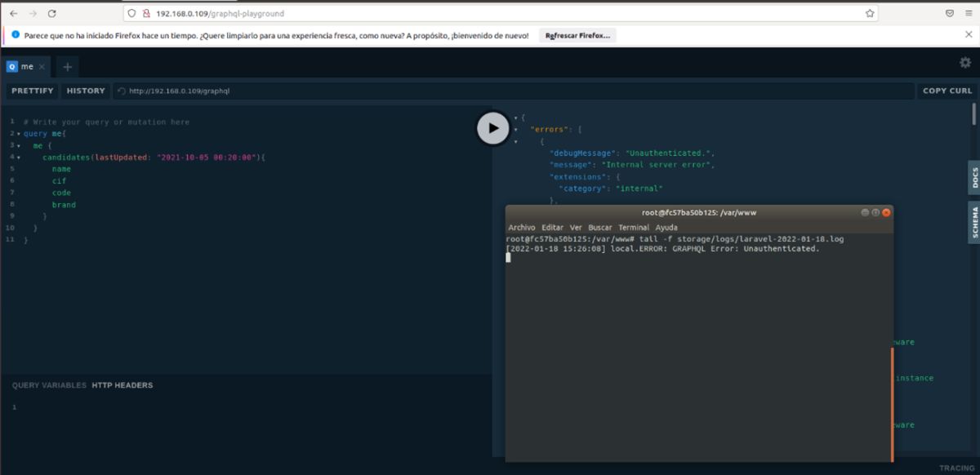Open the TRACING panel
Viewport: 980px width, 475px height.
pyautogui.click(x=956, y=468)
